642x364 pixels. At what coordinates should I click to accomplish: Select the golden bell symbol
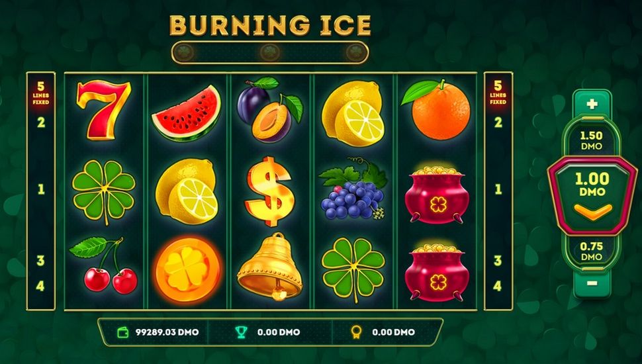click(270, 266)
